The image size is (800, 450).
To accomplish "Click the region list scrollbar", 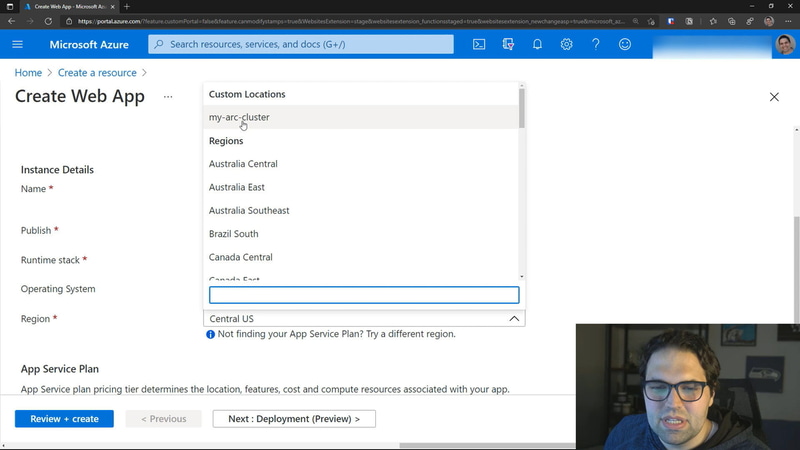I will point(521,108).
